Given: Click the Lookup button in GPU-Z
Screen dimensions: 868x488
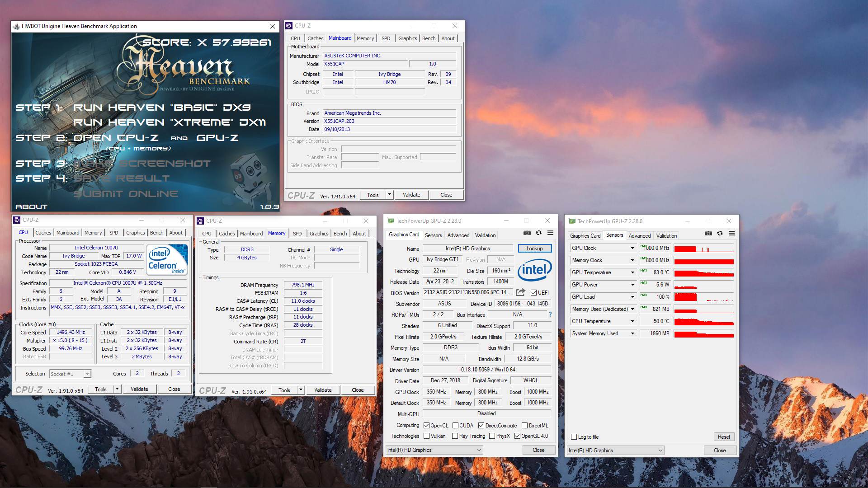Looking at the screenshot, I should click(x=534, y=249).
